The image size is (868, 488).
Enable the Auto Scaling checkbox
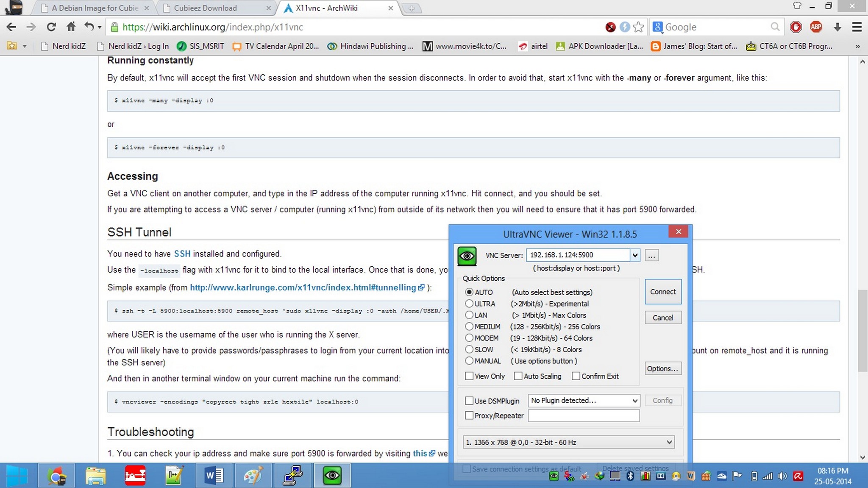518,376
